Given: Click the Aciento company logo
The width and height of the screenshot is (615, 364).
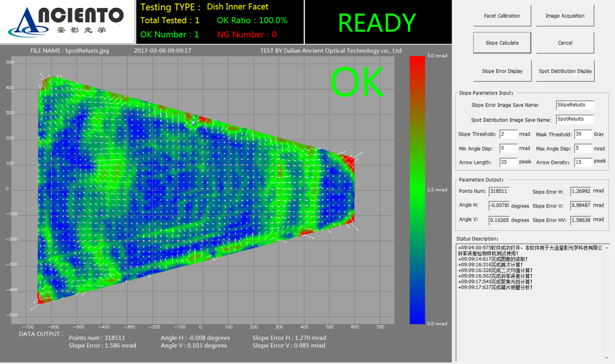Looking at the screenshot, I should point(68,22).
